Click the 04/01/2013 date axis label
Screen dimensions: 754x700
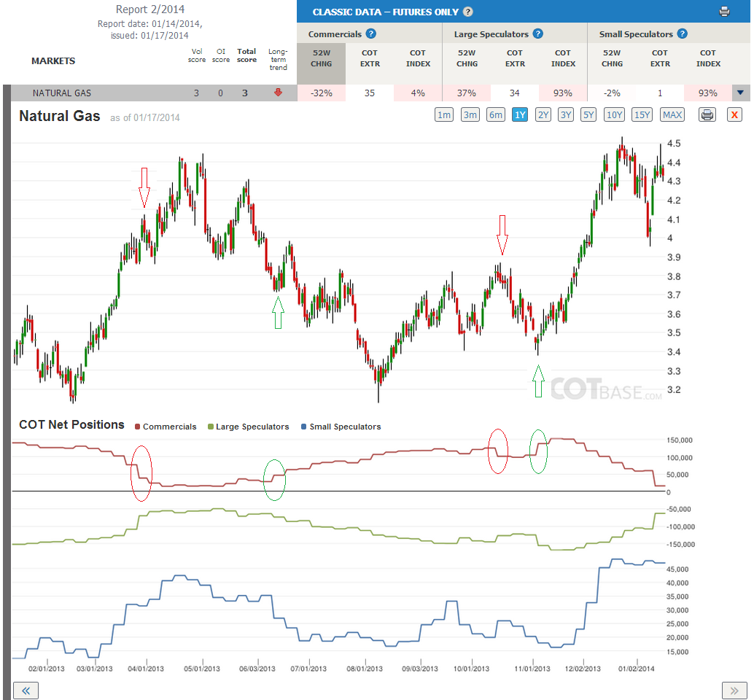(x=146, y=669)
